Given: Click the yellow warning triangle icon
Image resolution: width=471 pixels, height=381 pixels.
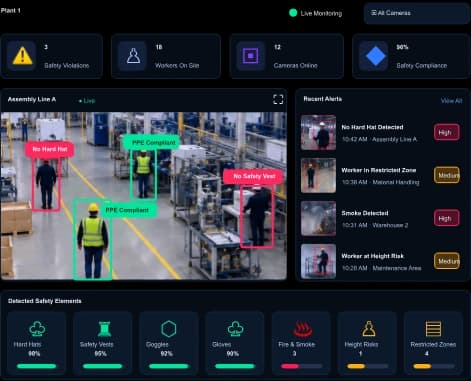Looking at the screenshot, I should coord(22,55).
